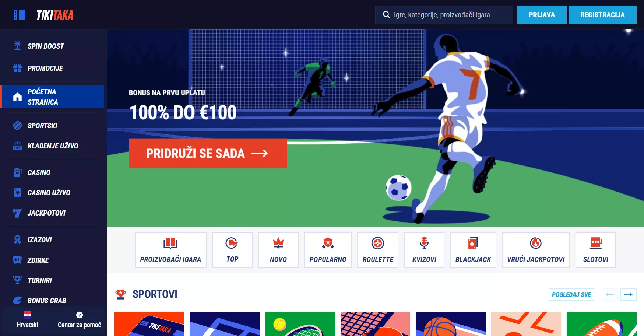Open the Pogledaj sve sports link
Viewport: 644px width, 336px height.
click(571, 294)
